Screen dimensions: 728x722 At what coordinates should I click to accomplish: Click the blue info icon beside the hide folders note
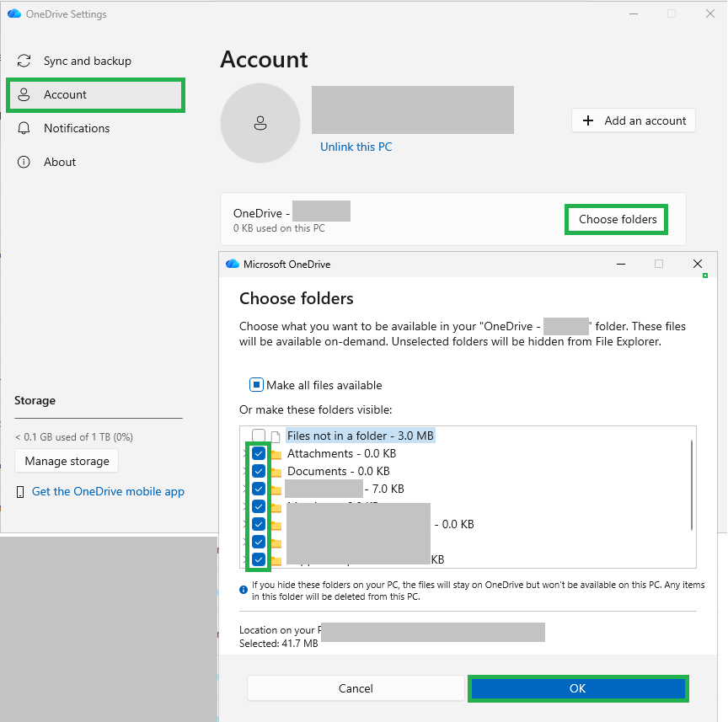pyautogui.click(x=244, y=590)
